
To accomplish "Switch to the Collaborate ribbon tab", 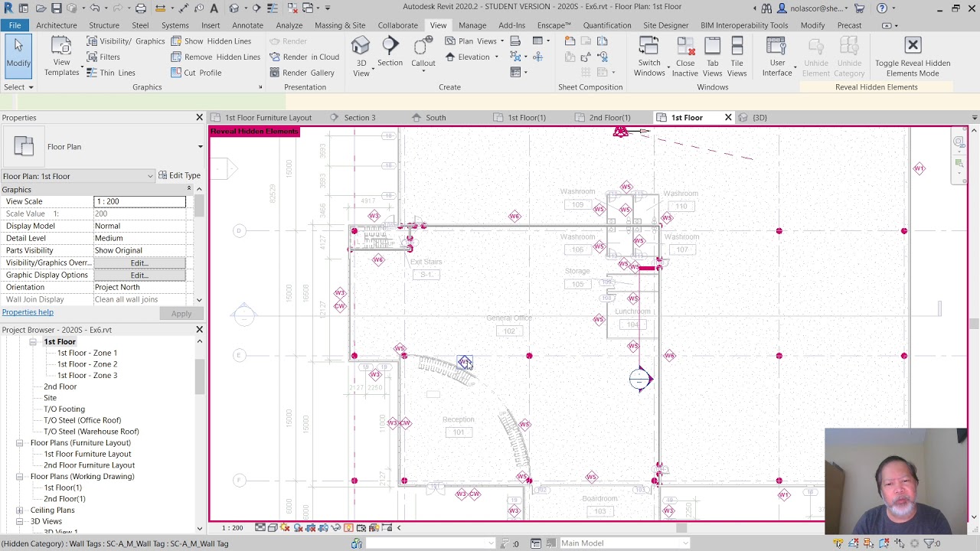I will [x=398, y=25].
